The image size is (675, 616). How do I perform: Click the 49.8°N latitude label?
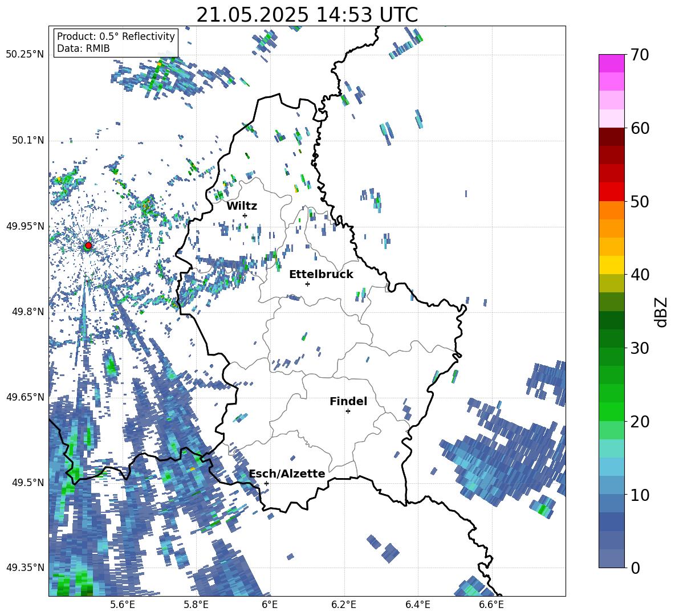tap(28, 311)
